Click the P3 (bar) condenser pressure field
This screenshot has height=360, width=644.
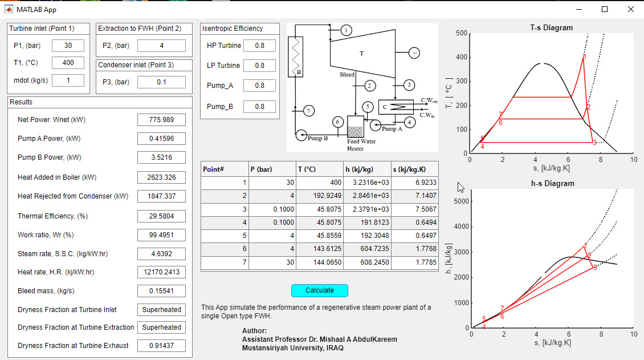coord(161,82)
